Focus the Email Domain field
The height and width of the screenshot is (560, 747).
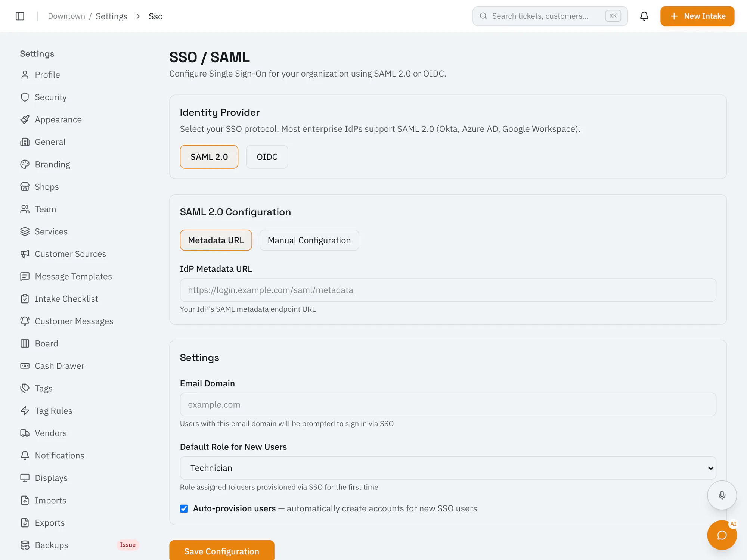click(x=448, y=404)
